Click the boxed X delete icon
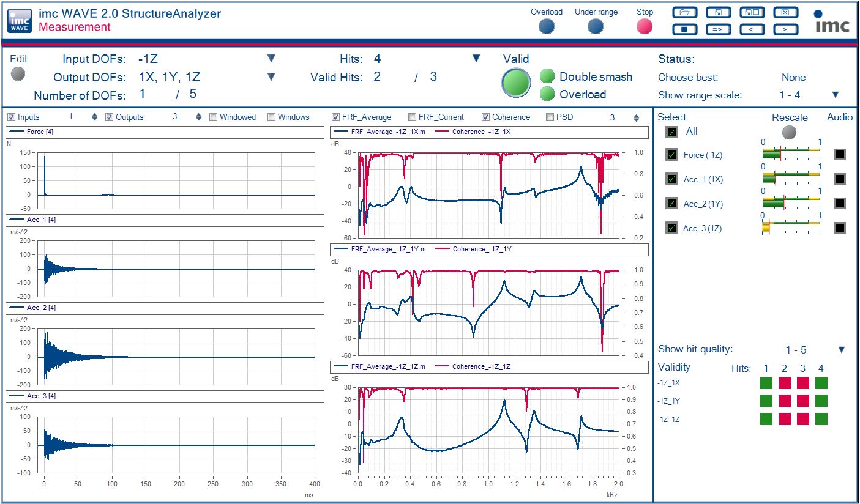This screenshot has height=504, width=860. (785, 12)
